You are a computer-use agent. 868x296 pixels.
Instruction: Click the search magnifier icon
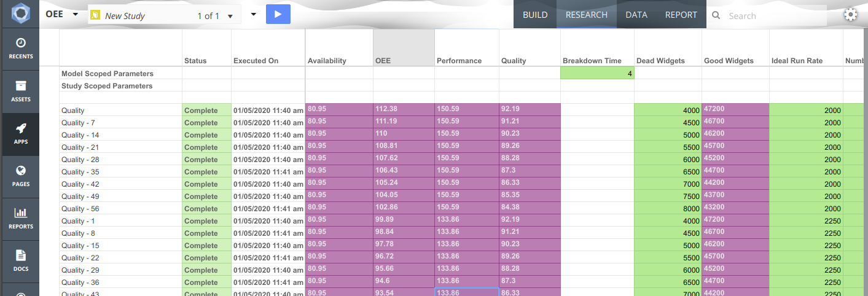(x=716, y=15)
